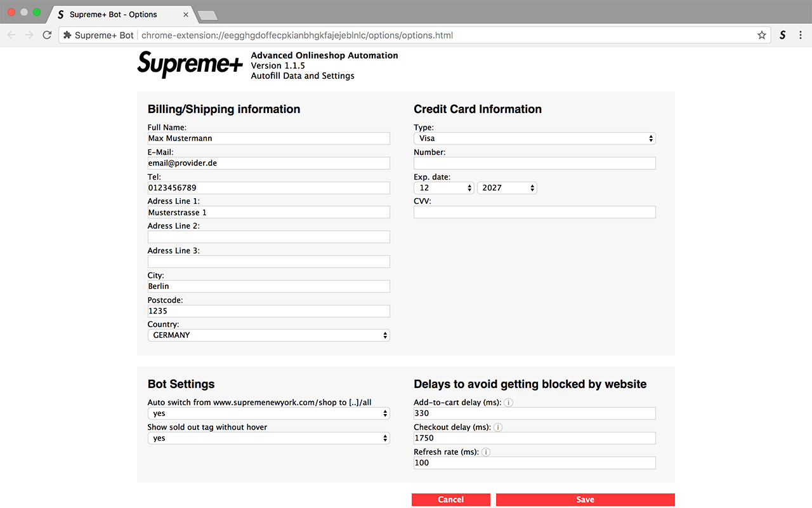812x508 pixels.
Task: Click the browser back arrow
Action: click(x=11, y=35)
